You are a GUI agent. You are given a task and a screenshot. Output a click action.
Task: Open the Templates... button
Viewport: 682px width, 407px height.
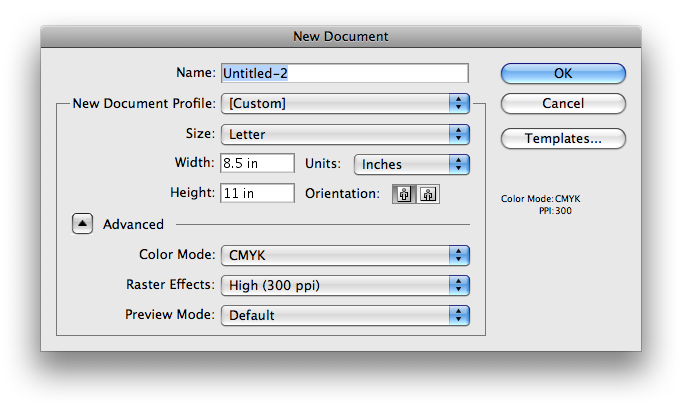coord(563,138)
